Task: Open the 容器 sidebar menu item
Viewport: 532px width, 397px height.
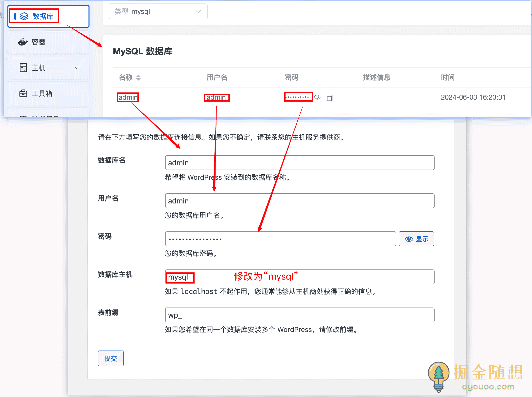Action: point(48,42)
